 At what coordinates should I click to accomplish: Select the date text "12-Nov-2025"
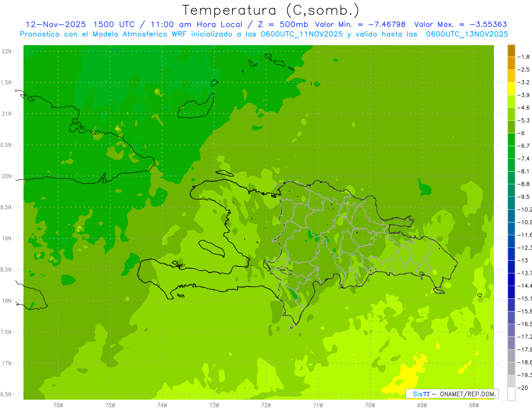55,24
